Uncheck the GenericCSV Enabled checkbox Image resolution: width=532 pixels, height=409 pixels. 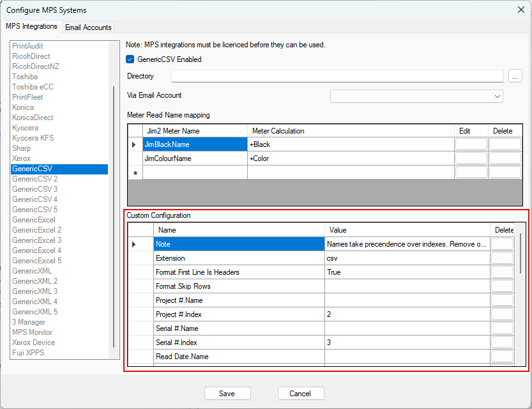click(x=130, y=59)
